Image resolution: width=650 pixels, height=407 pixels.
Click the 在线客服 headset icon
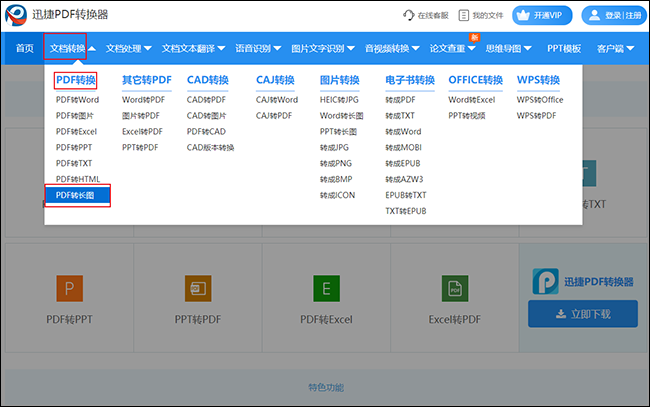point(408,15)
